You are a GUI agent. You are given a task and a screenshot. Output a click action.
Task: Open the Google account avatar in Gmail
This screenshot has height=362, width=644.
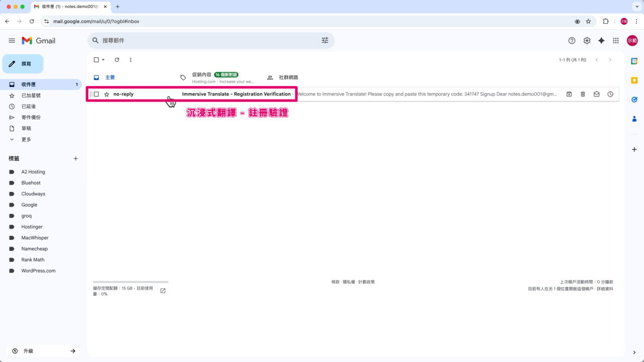(632, 41)
